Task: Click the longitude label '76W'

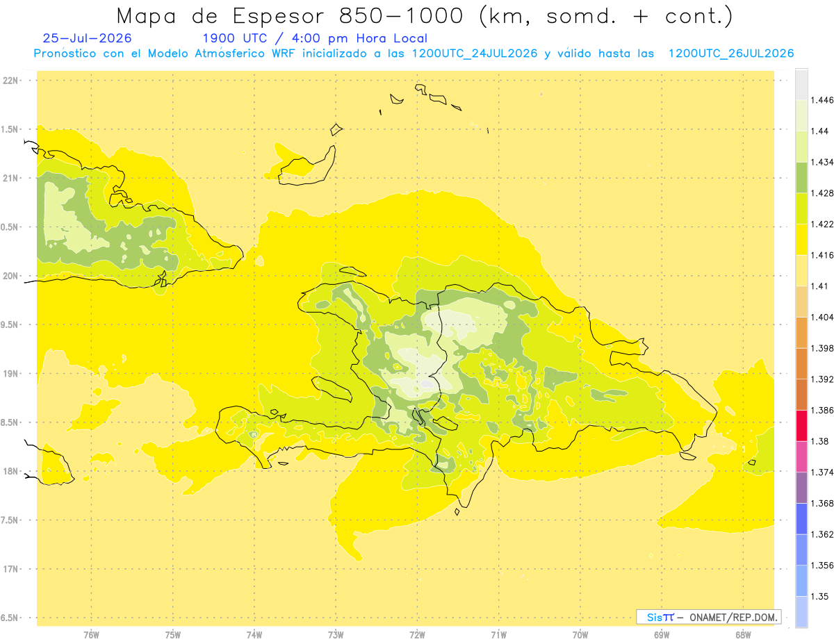Action: click(x=91, y=635)
